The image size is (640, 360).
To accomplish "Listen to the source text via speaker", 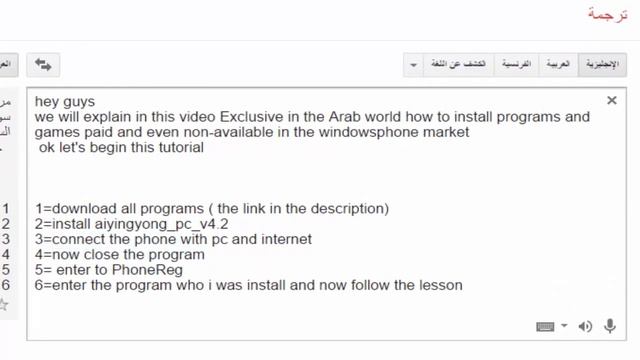I will tap(585, 327).
